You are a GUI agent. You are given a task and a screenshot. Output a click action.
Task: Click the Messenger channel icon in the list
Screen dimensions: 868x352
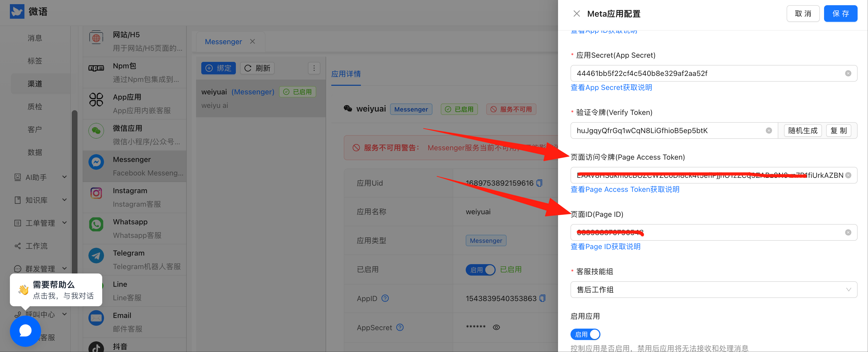point(96,162)
